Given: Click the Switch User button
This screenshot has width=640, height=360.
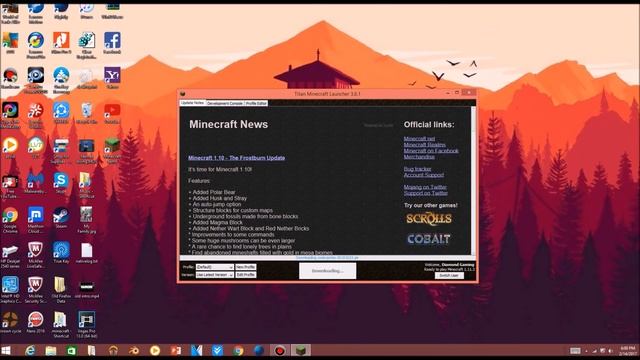Looking at the screenshot, I should [449, 276].
